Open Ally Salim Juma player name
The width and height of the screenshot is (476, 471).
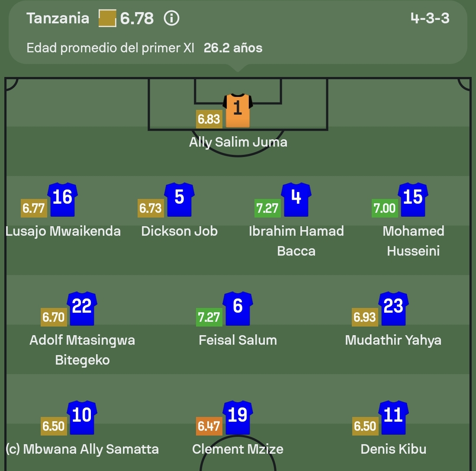tap(238, 142)
